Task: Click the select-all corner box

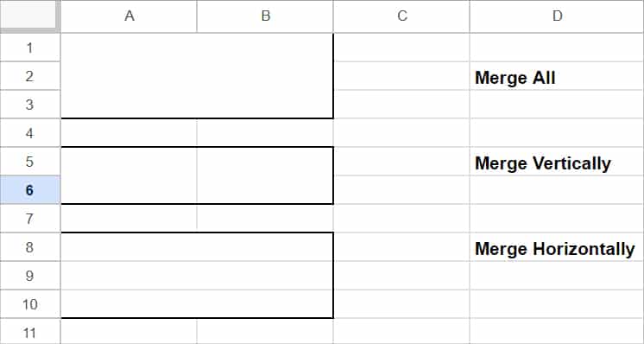Action: point(28,16)
